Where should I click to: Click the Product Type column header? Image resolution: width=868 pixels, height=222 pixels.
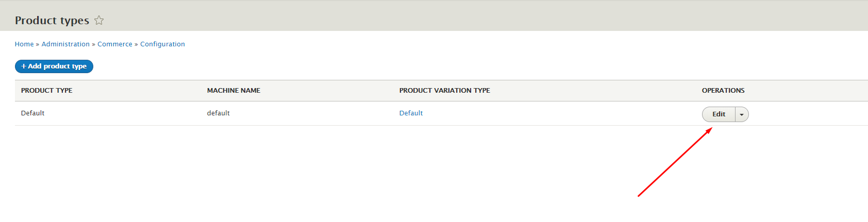point(46,91)
